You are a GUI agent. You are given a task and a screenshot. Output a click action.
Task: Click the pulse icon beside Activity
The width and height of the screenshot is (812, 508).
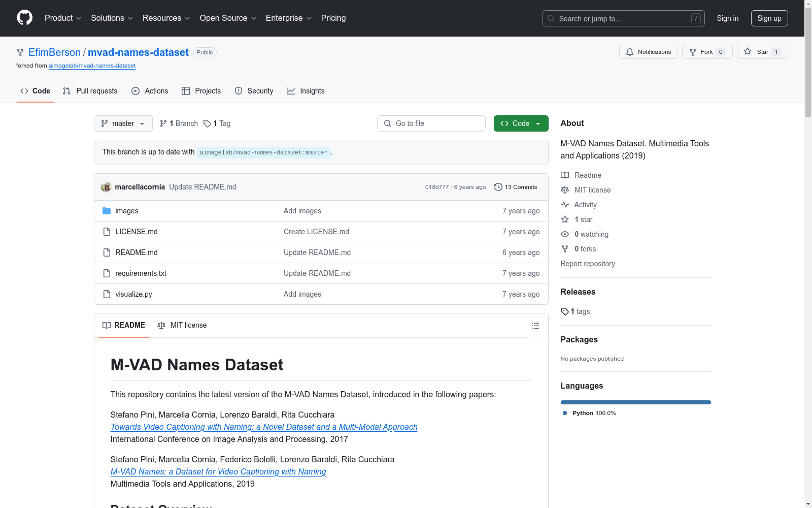tap(565, 205)
